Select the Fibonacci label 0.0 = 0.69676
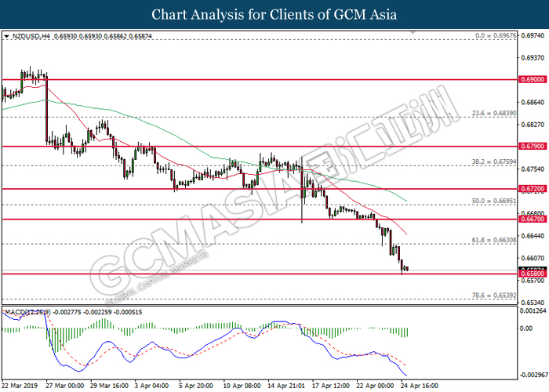The image size is (549, 392). point(496,36)
